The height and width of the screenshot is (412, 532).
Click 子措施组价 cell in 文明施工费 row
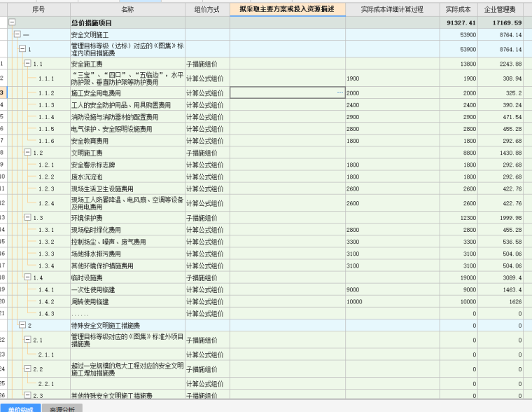point(207,153)
